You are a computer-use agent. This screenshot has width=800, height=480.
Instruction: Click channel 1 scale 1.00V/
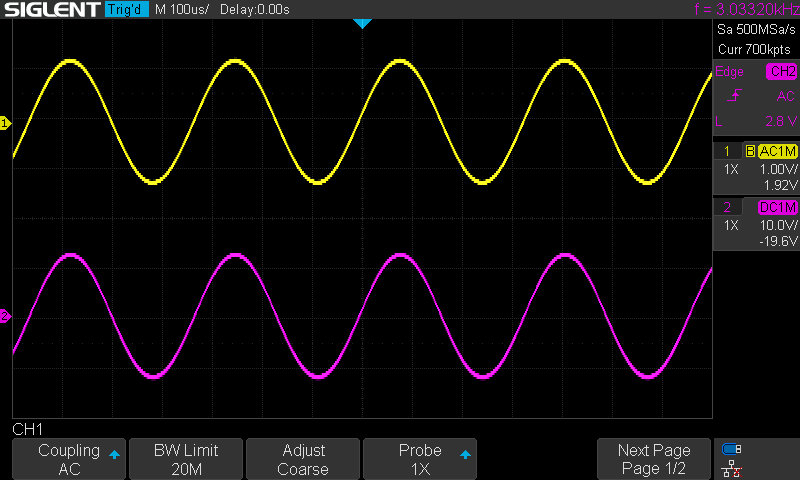[778, 169]
